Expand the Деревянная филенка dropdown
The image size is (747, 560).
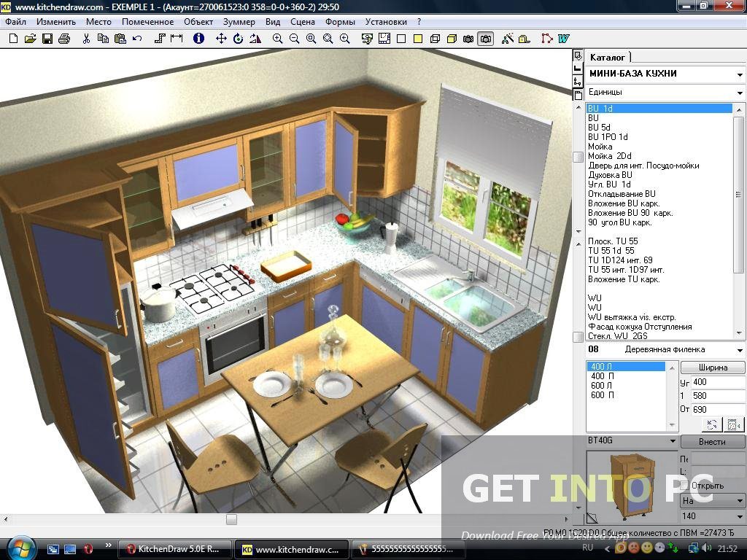[x=739, y=350]
